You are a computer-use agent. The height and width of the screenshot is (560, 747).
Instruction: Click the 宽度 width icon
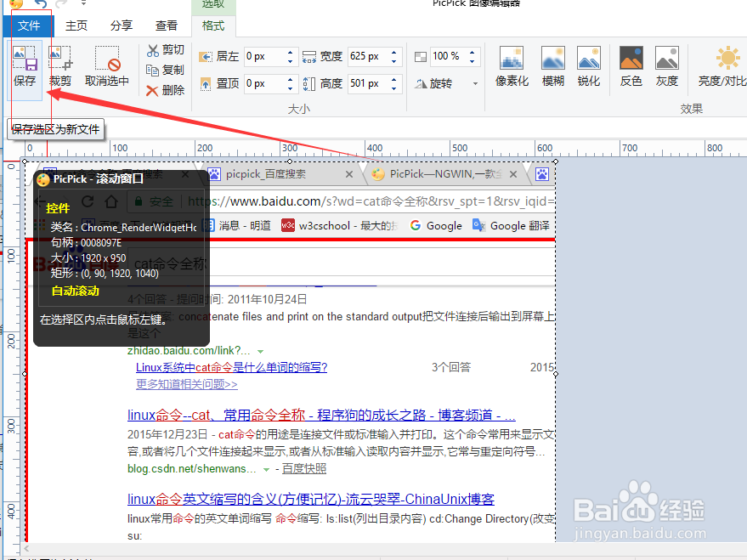pyautogui.click(x=309, y=57)
